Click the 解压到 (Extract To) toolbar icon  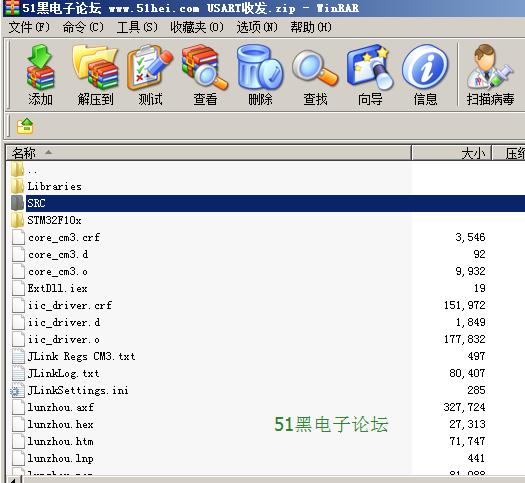95,68
